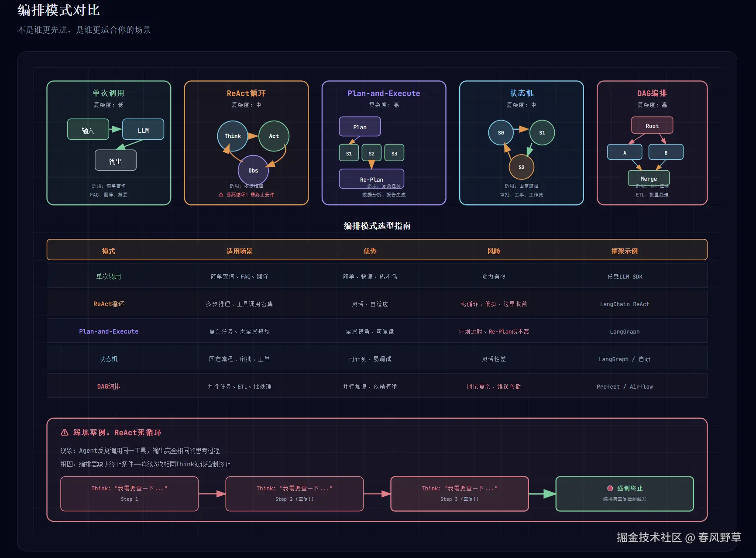This screenshot has width=756, height=558.
Task: Click the Act circle in the ReAct loop
Action: (x=274, y=136)
